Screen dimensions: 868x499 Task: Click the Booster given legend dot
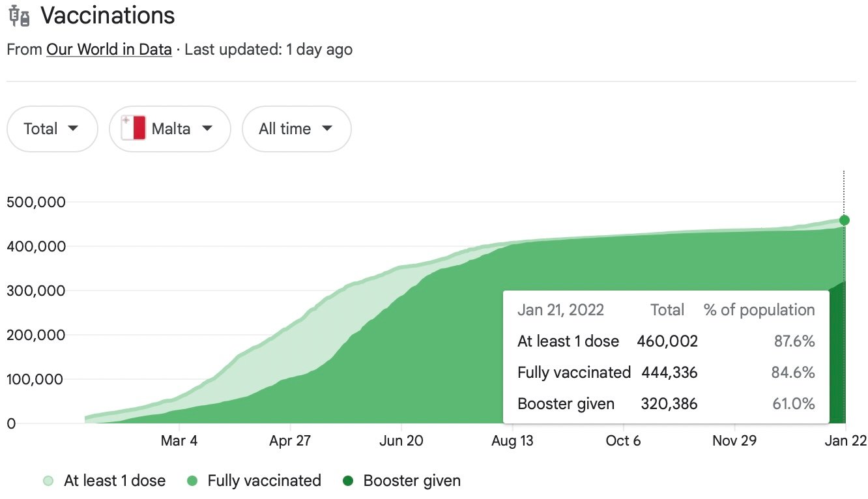348,481
